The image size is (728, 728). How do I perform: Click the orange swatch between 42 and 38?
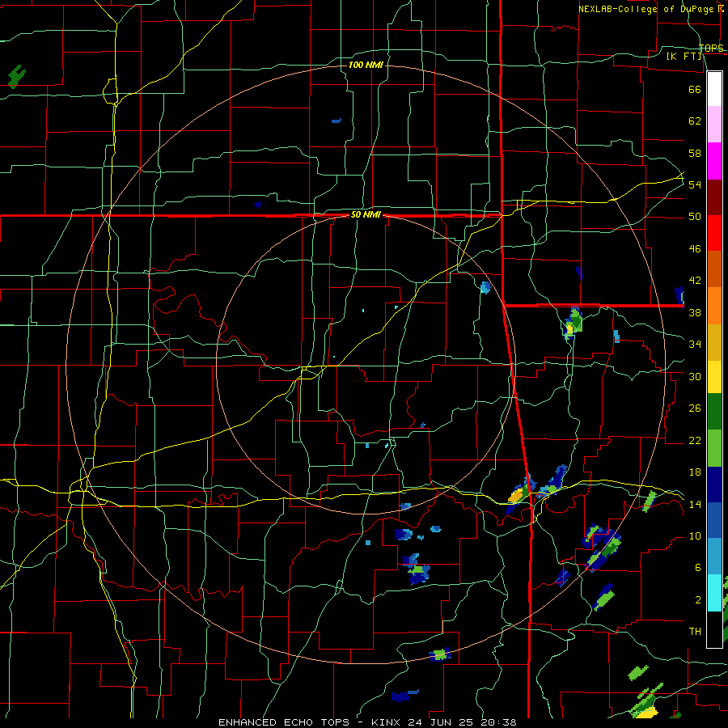(x=714, y=306)
